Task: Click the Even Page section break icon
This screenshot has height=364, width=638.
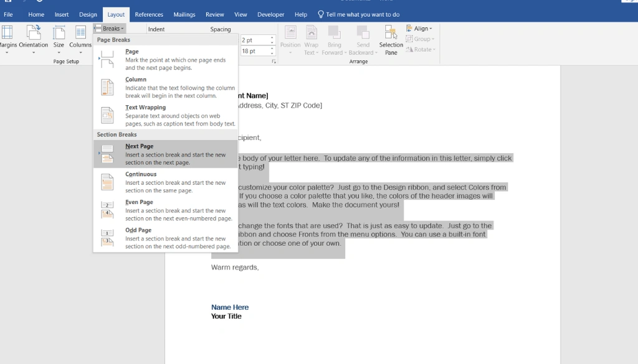Action: (107, 210)
